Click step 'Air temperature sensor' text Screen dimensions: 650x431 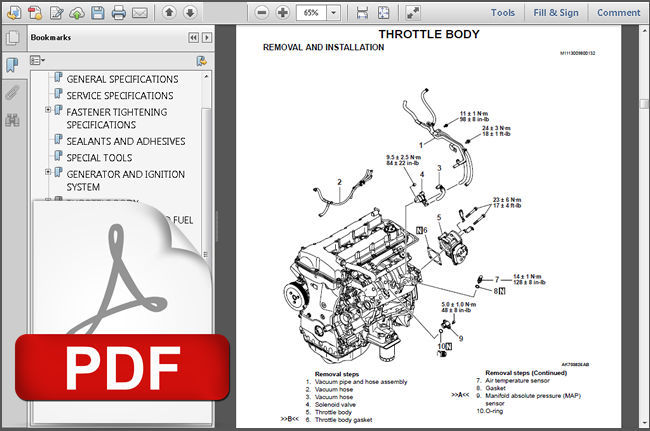coord(517,380)
